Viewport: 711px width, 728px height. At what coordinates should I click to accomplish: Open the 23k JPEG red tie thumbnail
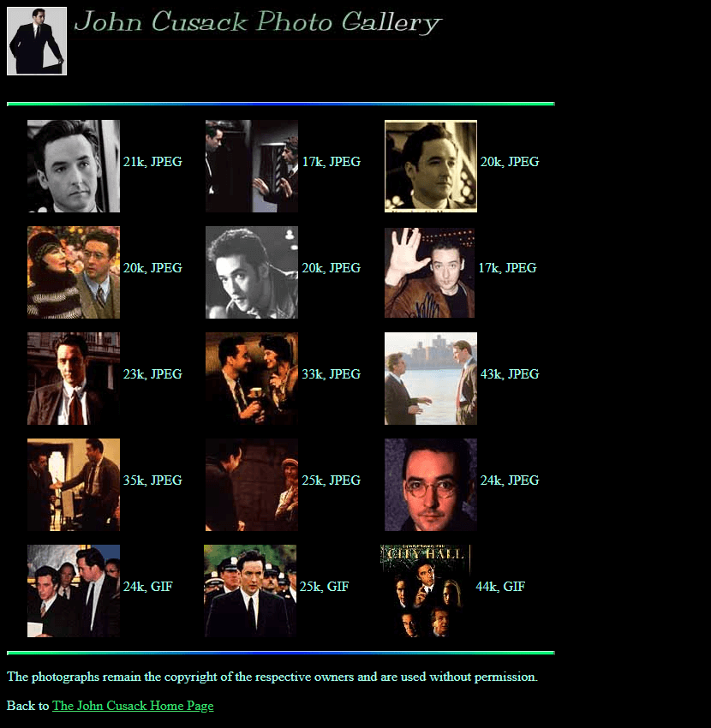[x=74, y=379]
